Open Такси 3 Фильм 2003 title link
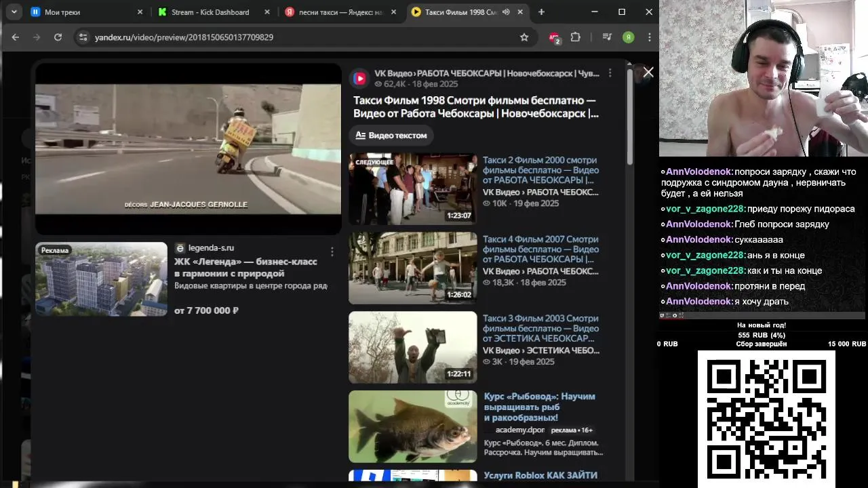The height and width of the screenshot is (488, 868). point(540,328)
